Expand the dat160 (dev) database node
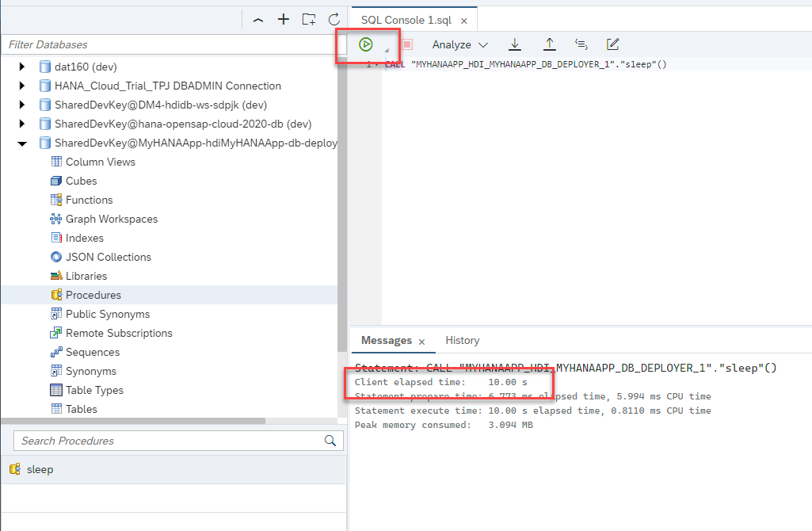Image resolution: width=812 pixels, height=531 pixels. pos(21,67)
